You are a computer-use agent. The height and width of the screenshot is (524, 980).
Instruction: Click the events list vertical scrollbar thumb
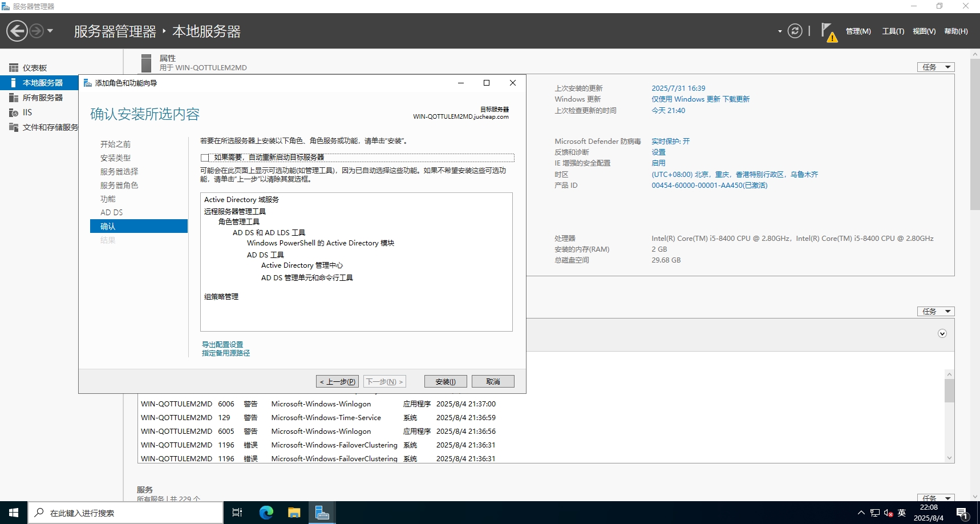tap(949, 391)
